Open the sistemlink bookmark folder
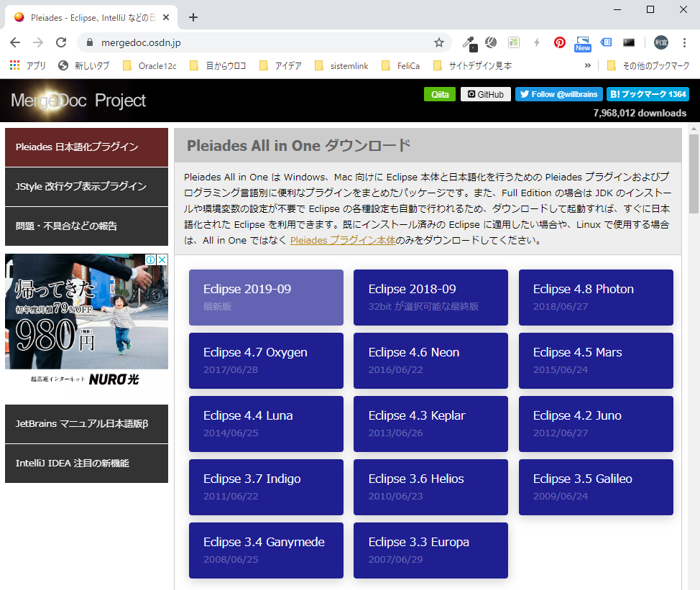 [341, 65]
